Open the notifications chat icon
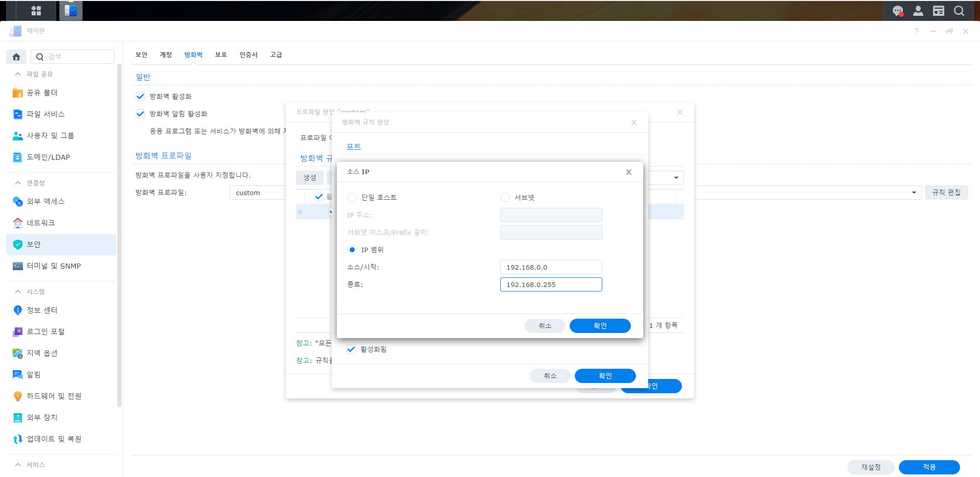Image resolution: width=980 pixels, height=477 pixels. point(898,11)
